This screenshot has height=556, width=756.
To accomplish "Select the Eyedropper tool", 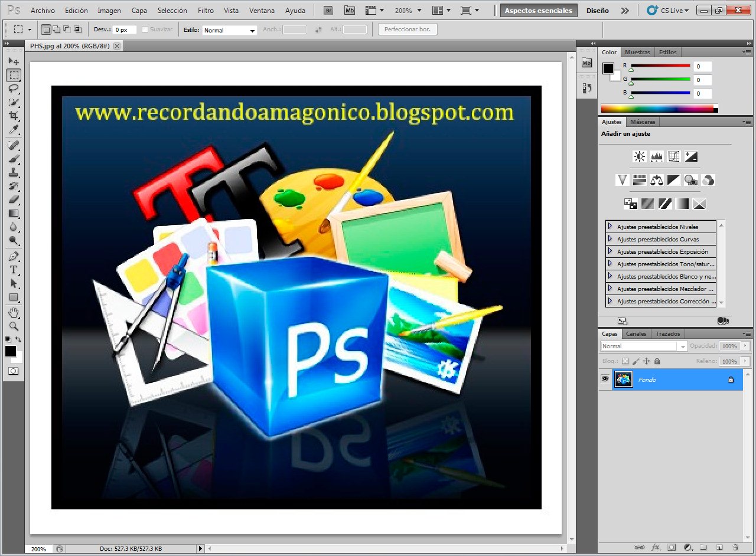I will click(x=14, y=129).
